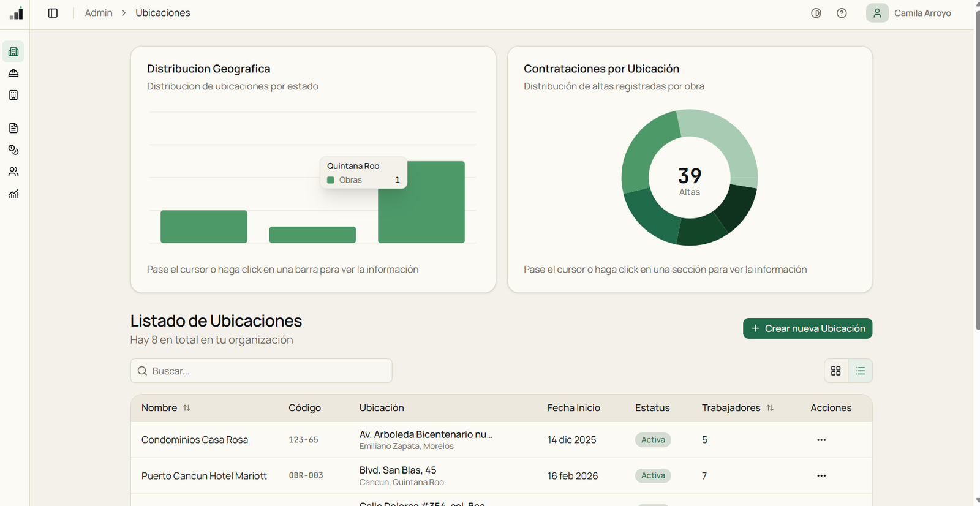Click Crear nueva Ubicación button

(x=807, y=328)
